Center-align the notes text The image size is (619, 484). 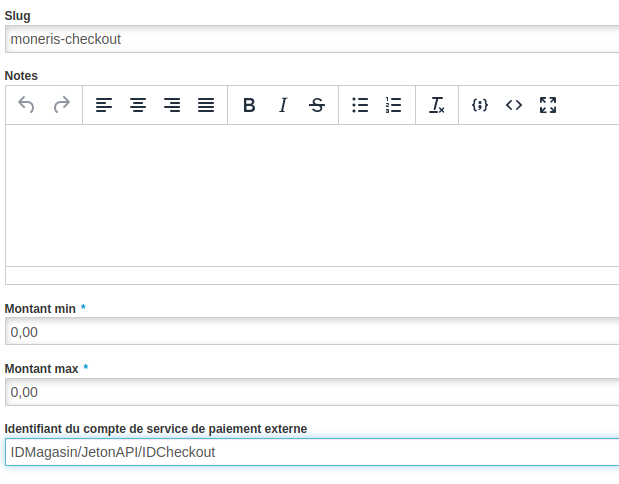pos(138,105)
